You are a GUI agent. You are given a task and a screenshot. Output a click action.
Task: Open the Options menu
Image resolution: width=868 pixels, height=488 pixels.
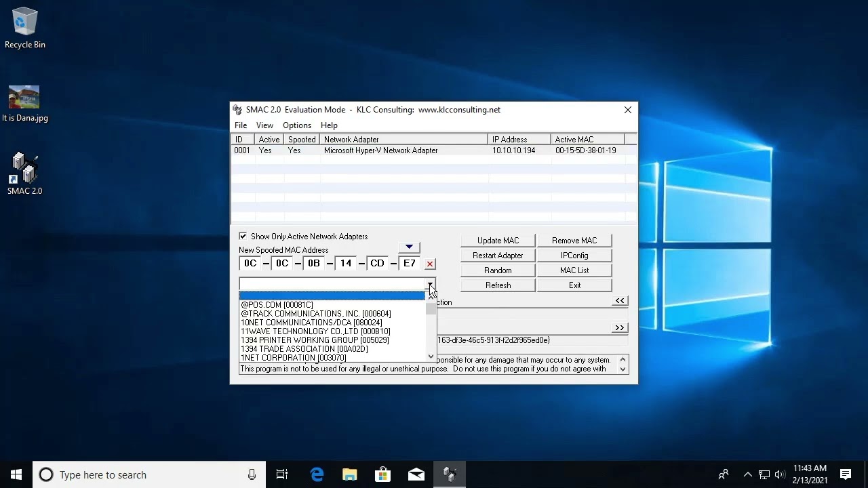pos(297,125)
